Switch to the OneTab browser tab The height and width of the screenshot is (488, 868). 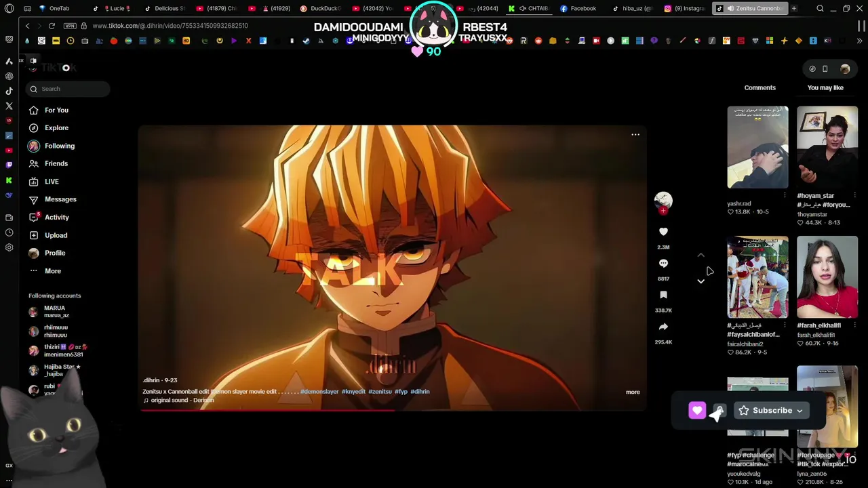(x=54, y=8)
